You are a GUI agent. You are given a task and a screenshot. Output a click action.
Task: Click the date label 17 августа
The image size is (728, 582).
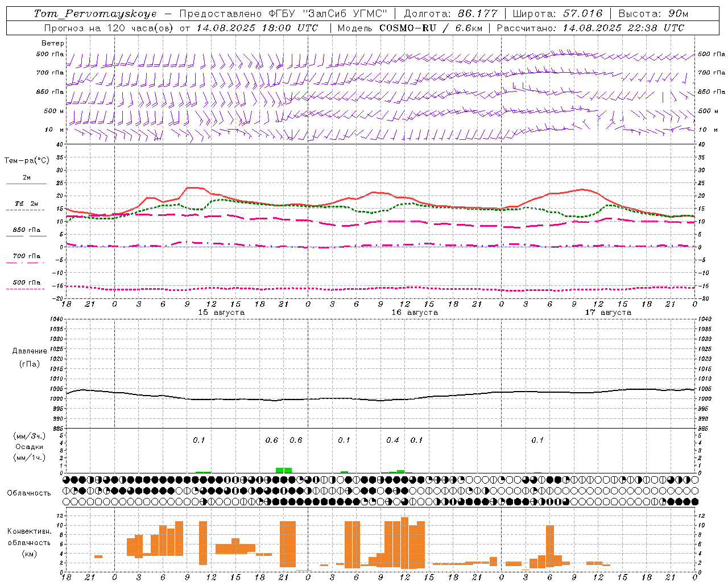click(x=608, y=313)
